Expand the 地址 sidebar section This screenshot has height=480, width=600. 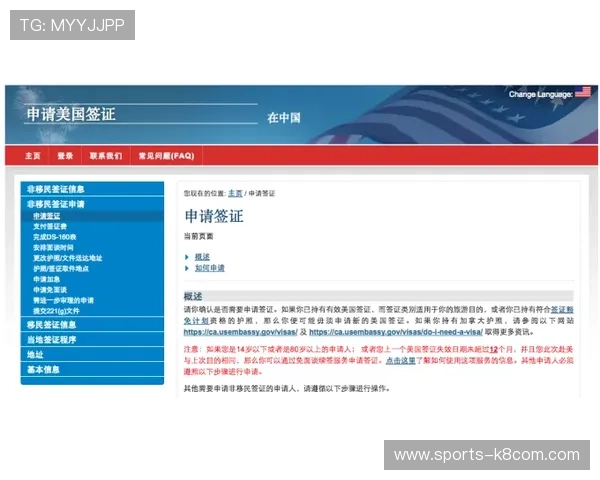(92, 355)
